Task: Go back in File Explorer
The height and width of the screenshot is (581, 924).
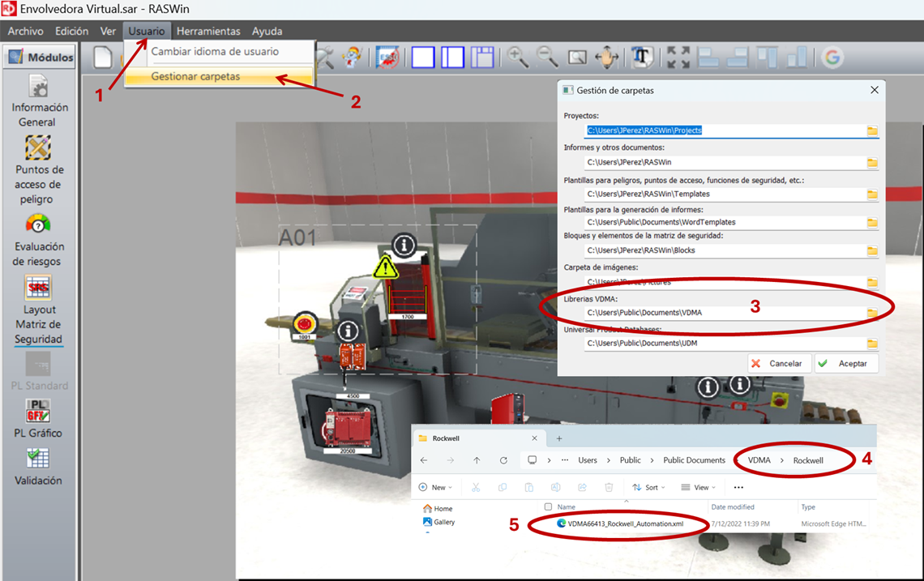Action: [424, 460]
